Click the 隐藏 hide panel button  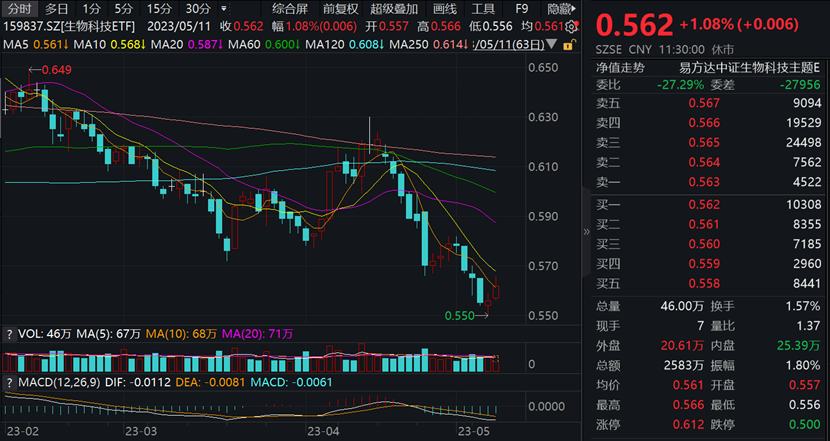[x=562, y=9]
